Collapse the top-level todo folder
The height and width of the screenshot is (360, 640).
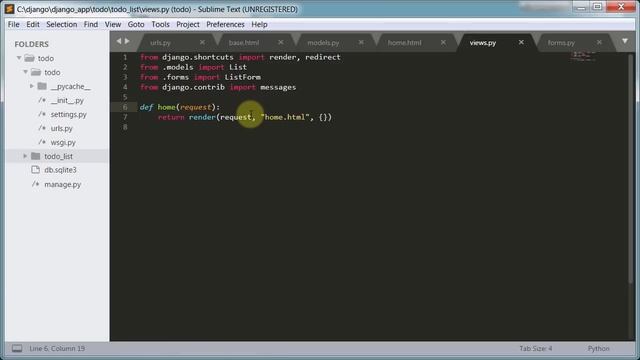[x=19, y=58]
